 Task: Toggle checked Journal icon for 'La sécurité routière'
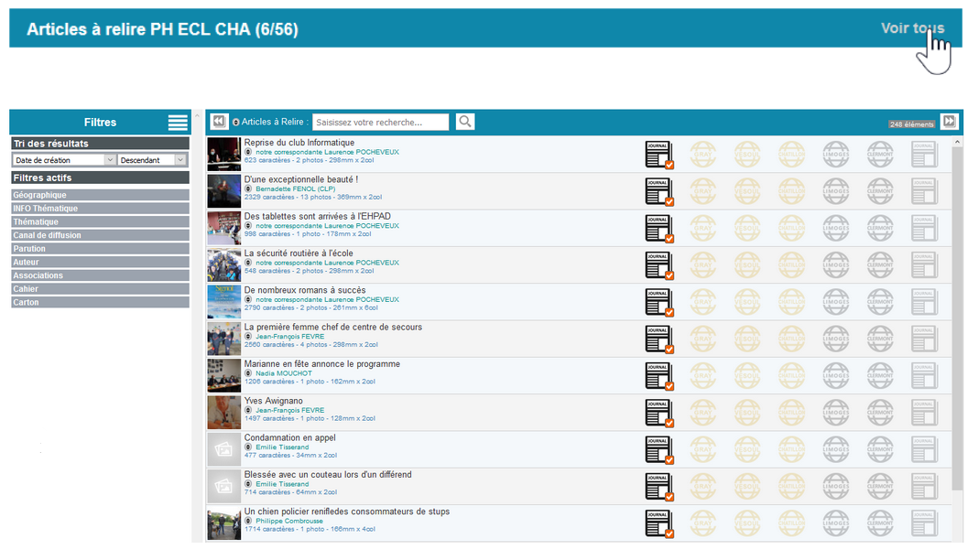coord(658,264)
